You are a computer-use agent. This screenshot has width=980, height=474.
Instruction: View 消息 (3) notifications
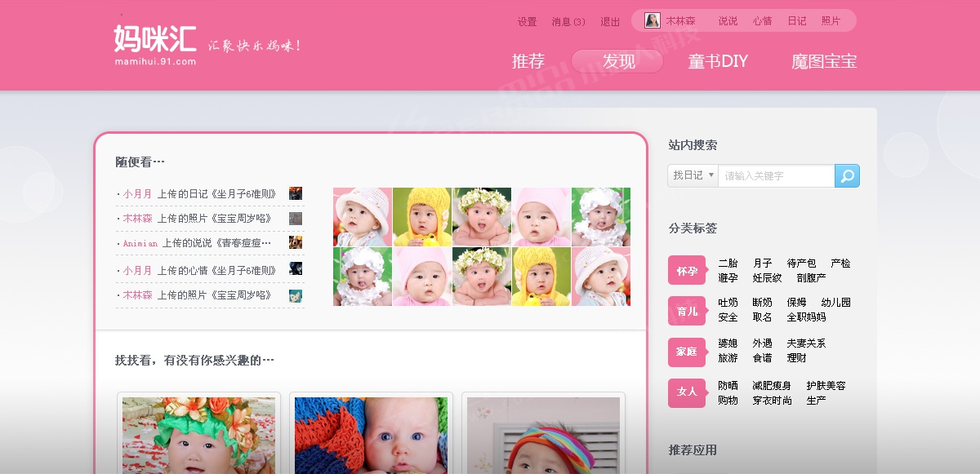point(568,21)
